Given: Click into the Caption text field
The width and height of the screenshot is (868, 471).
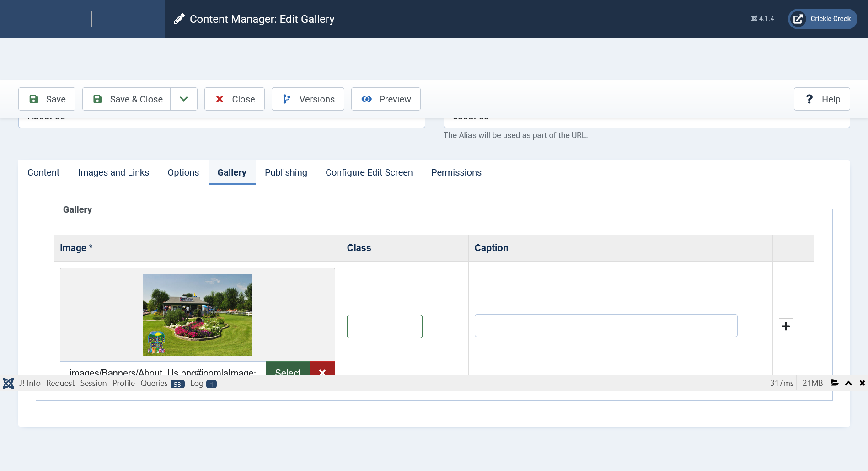Looking at the screenshot, I should (606, 326).
